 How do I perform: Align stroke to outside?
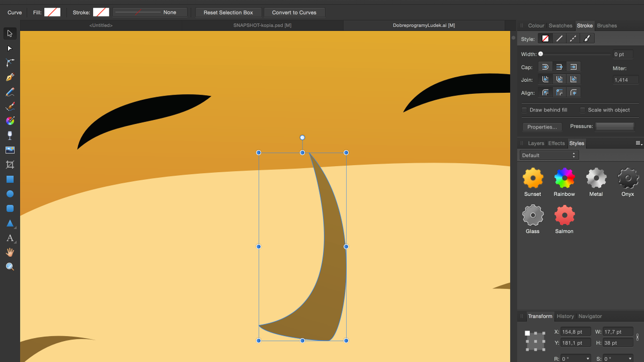[573, 92]
